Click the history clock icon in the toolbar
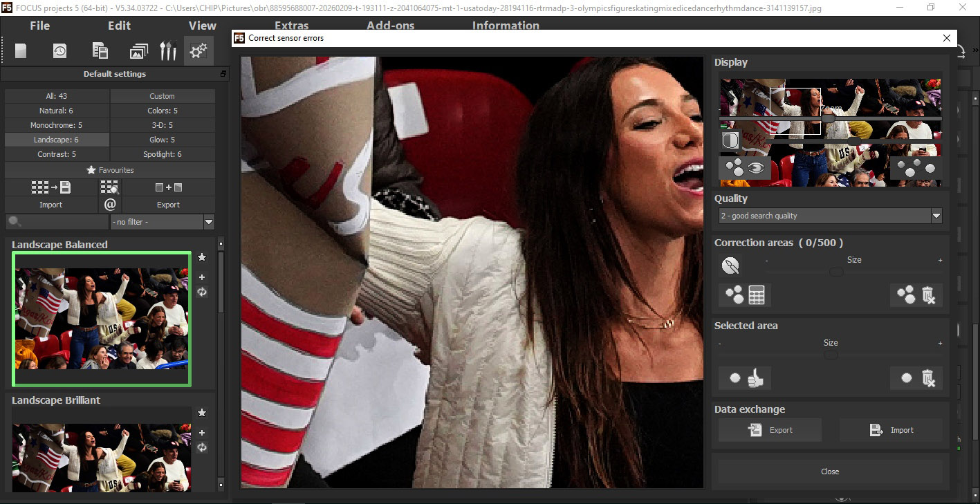Viewport: 980px width, 504px height. click(x=60, y=51)
